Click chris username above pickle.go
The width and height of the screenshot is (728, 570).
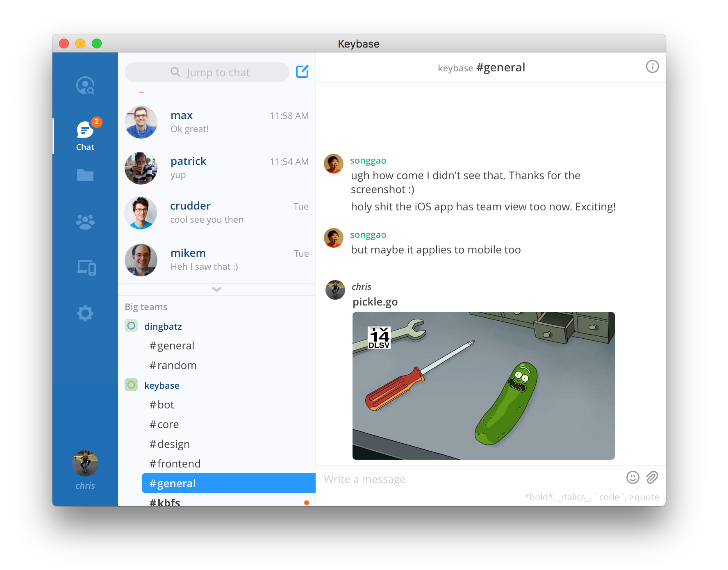[362, 287]
